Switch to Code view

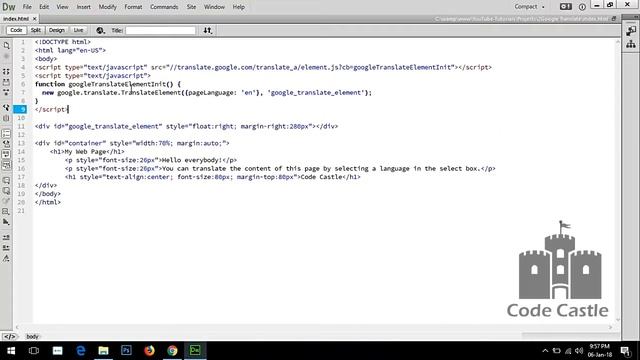[x=16, y=30]
